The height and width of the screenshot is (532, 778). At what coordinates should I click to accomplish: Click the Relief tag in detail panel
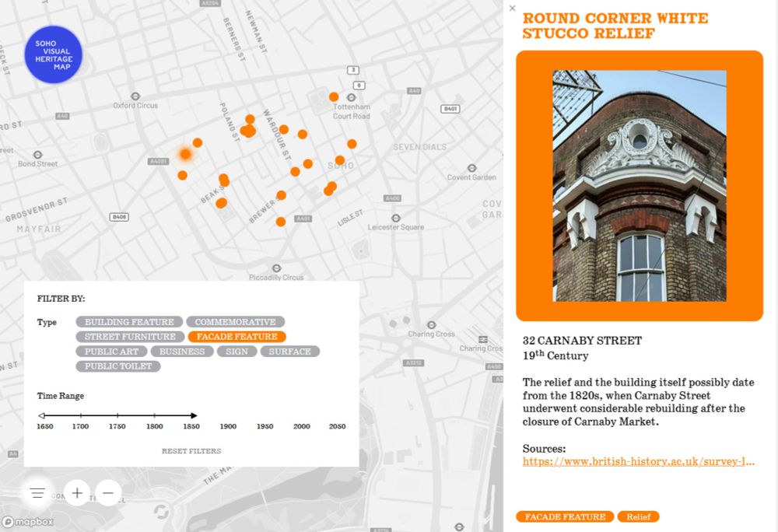click(x=638, y=516)
